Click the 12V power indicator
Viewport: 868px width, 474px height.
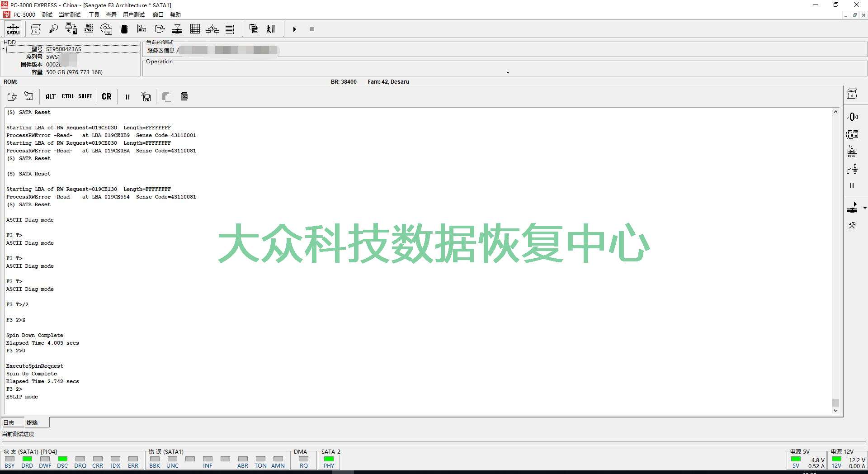(836, 459)
